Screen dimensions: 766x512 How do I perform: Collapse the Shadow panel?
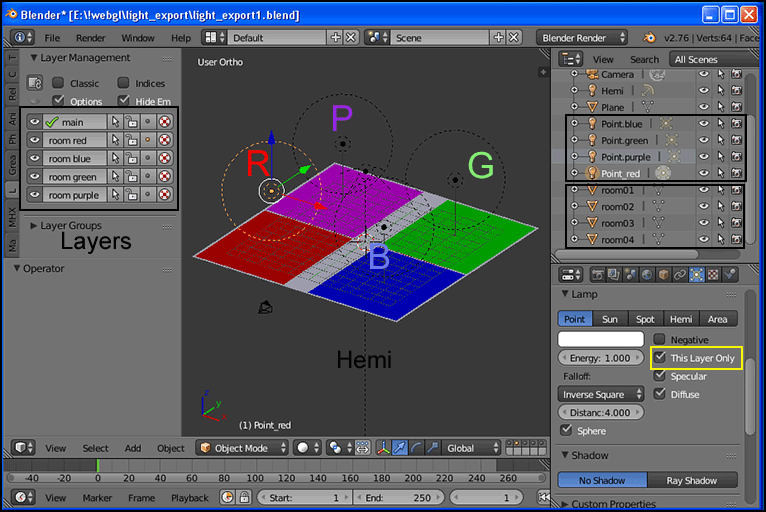pyautogui.click(x=565, y=455)
